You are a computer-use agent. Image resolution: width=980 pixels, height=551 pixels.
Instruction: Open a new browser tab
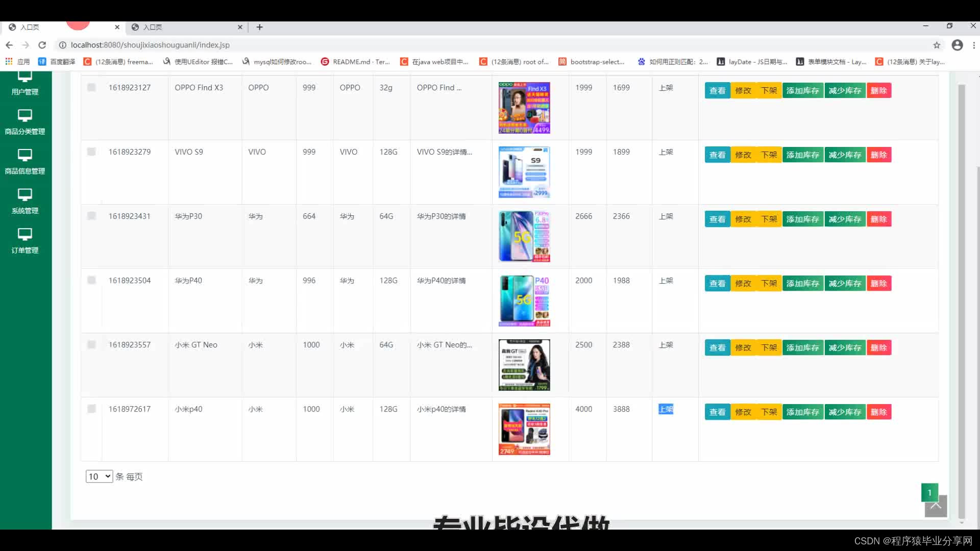pos(259,27)
